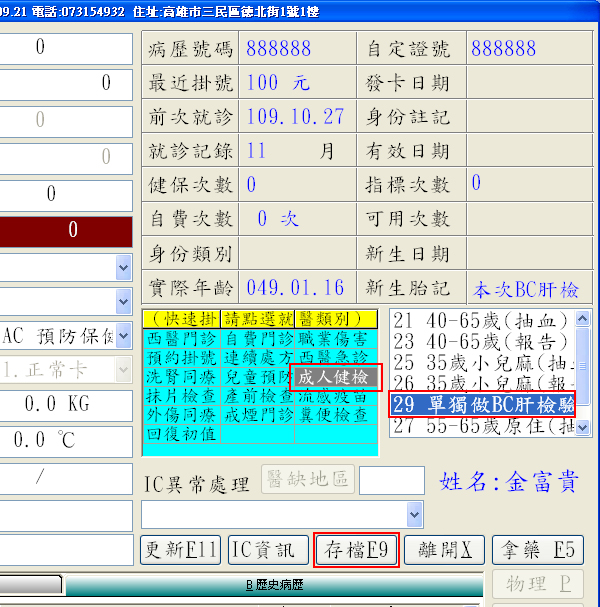Select 回復初值 to reset defaults
Viewport: 600px width, 607px height.
pyautogui.click(x=180, y=433)
